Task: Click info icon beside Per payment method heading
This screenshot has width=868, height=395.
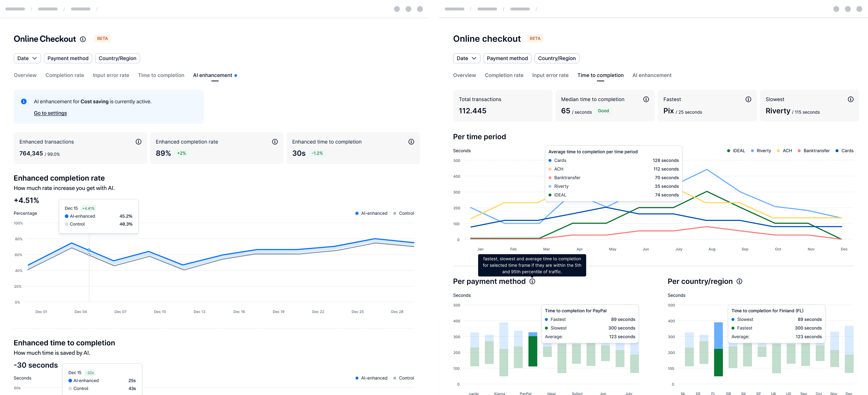Action: 532,281
